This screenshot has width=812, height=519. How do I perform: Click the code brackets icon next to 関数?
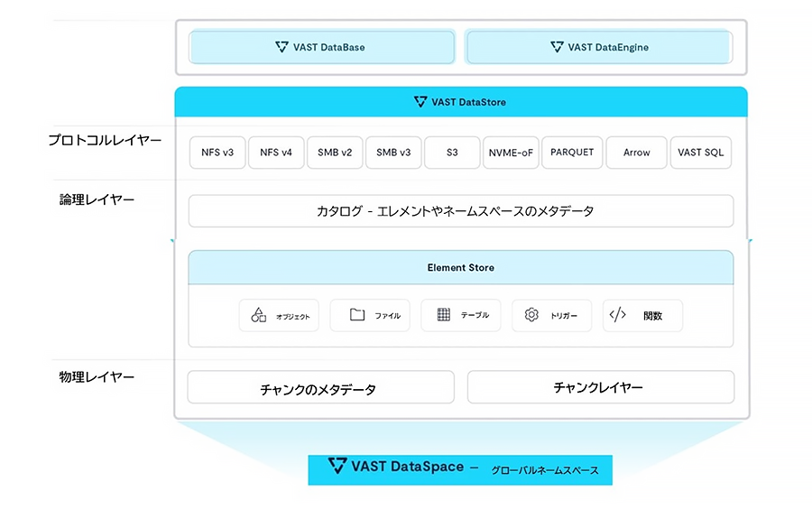(618, 314)
